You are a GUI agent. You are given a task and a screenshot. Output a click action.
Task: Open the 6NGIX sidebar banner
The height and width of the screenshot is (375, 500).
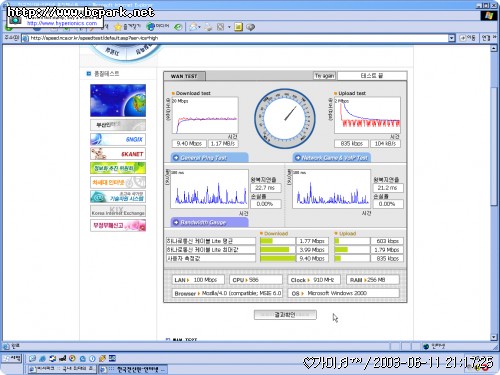[118, 139]
